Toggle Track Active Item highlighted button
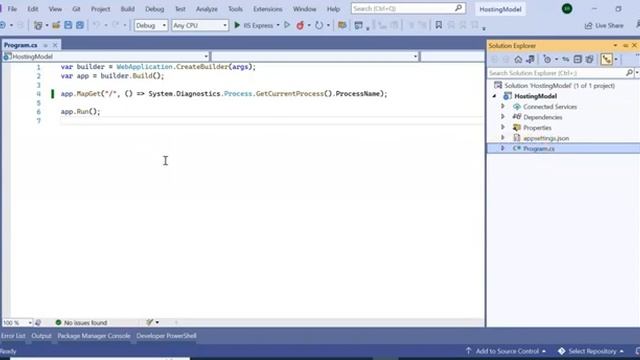The height and width of the screenshot is (360, 640). coord(607,60)
